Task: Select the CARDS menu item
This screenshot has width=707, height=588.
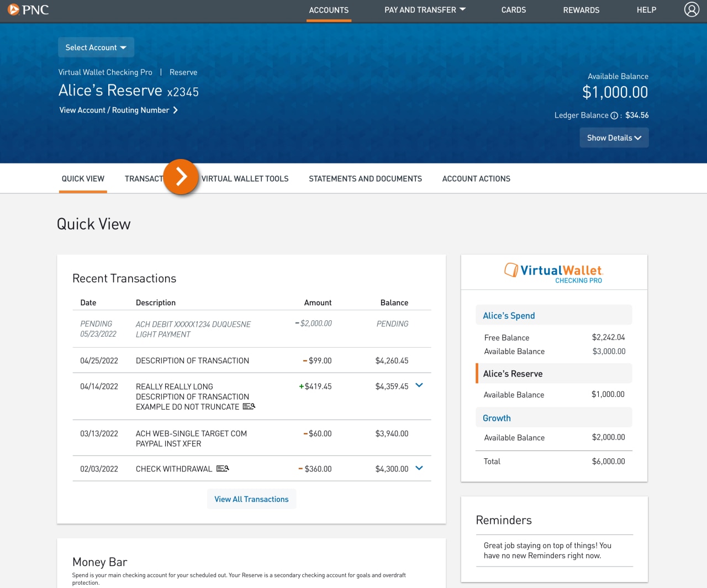Action: pyautogui.click(x=513, y=10)
